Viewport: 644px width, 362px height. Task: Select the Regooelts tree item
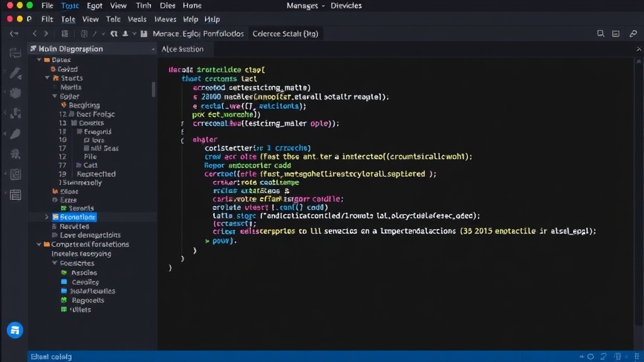coord(88,300)
